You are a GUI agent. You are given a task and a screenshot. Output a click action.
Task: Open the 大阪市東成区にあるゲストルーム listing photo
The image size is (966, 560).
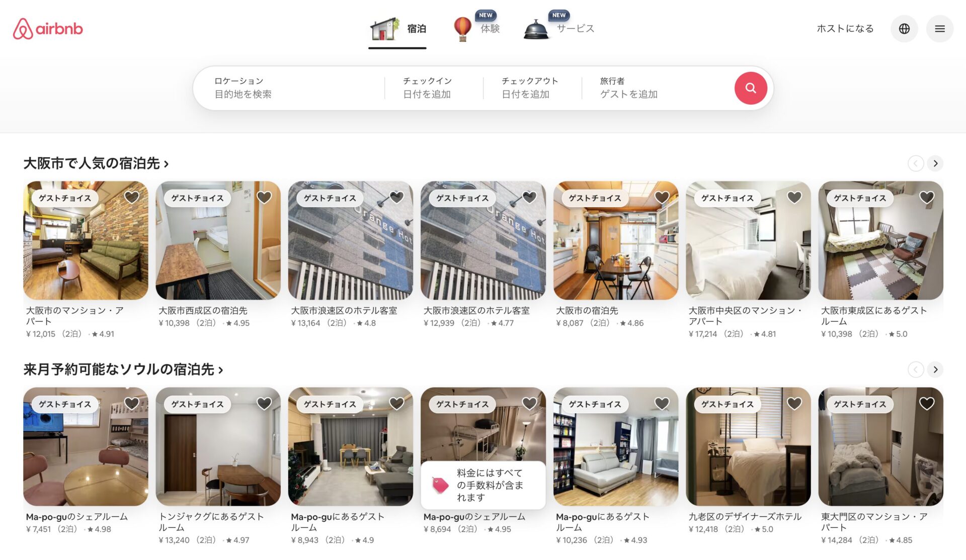(x=880, y=240)
